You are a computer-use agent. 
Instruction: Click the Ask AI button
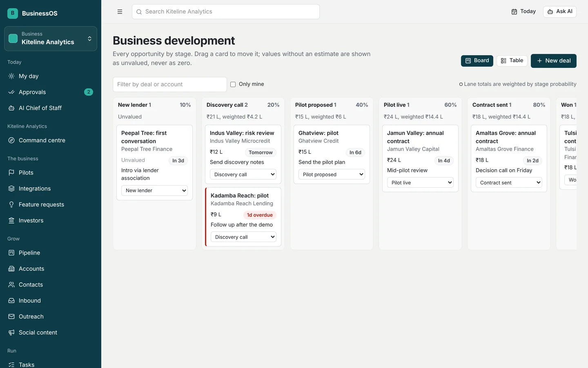point(560,11)
